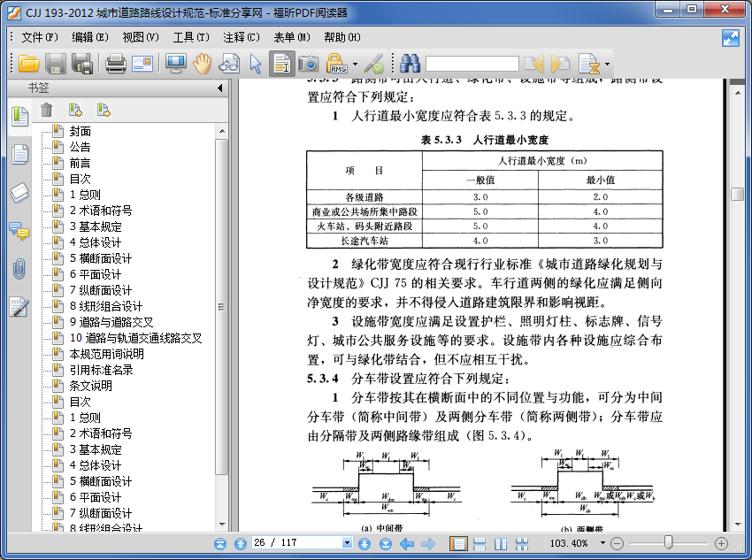
Task: Open the search options dropdown arrow
Action: coord(607,64)
